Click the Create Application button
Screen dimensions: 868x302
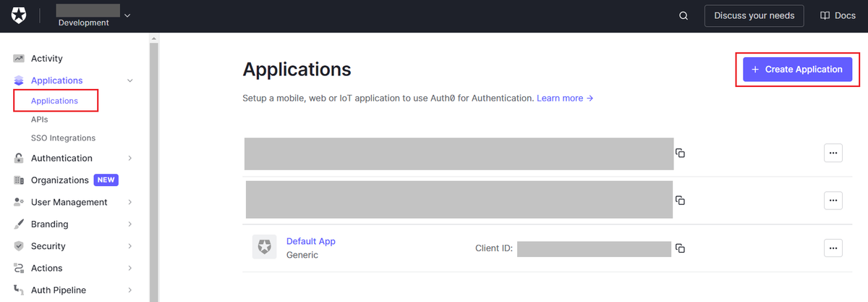point(797,70)
